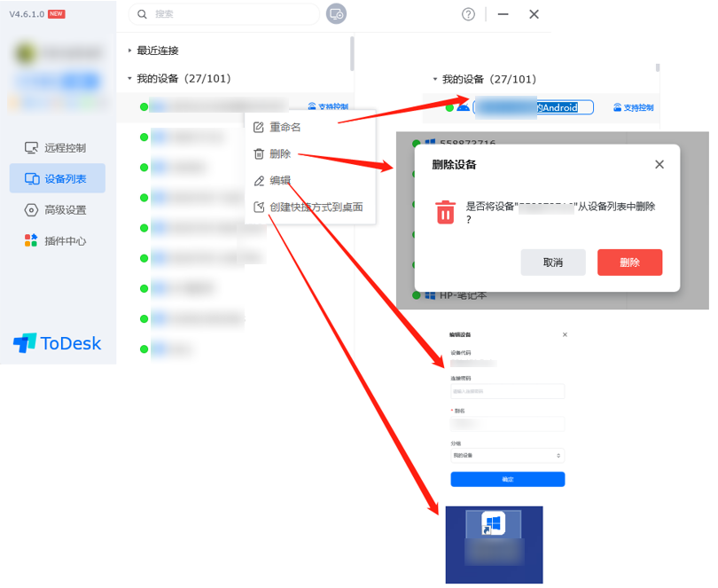Click 确定 in the 编辑设备 dialog
718x588 pixels.
click(x=507, y=479)
